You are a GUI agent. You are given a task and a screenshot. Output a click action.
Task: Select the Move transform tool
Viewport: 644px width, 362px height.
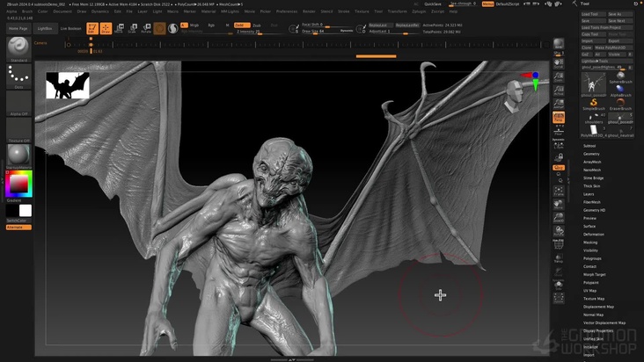tap(120, 28)
